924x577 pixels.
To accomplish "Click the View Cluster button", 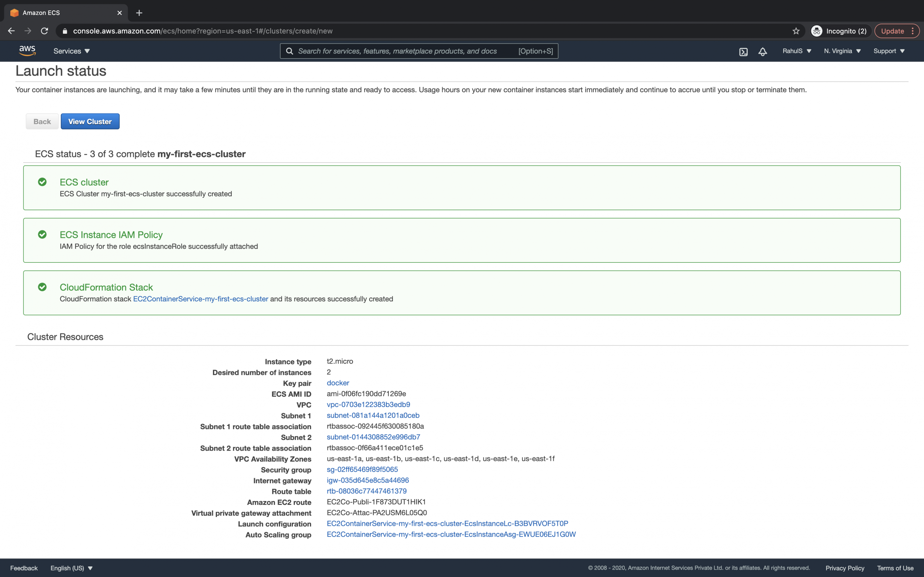I will coord(90,121).
